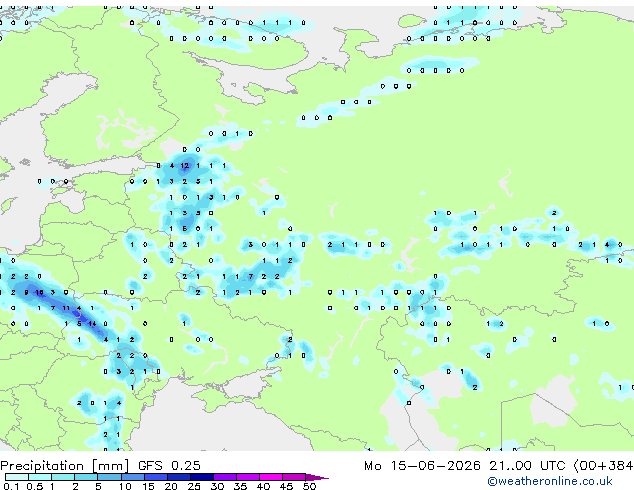Click the legend label '15'
Image resolution: width=634 pixels, height=490 pixels.
pyautogui.click(x=148, y=486)
